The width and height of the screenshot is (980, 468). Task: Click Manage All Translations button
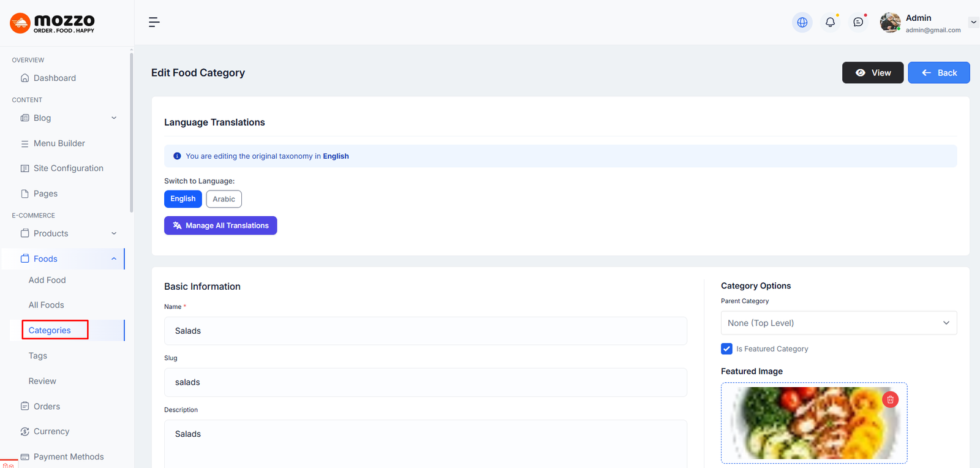tap(221, 225)
